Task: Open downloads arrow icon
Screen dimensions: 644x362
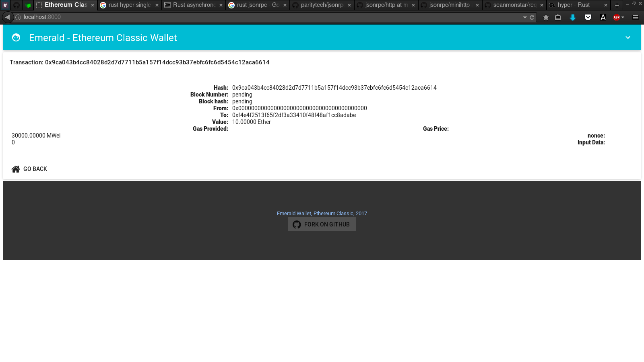Action: pyautogui.click(x=573, y=17)
